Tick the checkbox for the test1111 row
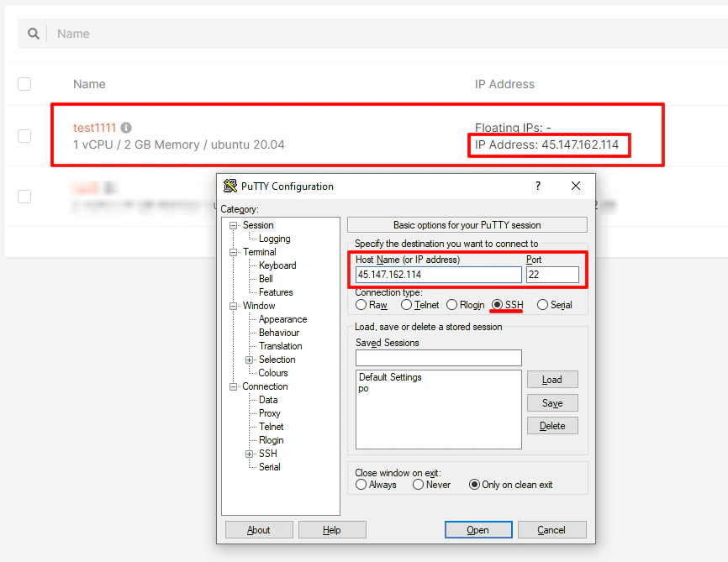728x562 pixels. (x=24, y=136)
